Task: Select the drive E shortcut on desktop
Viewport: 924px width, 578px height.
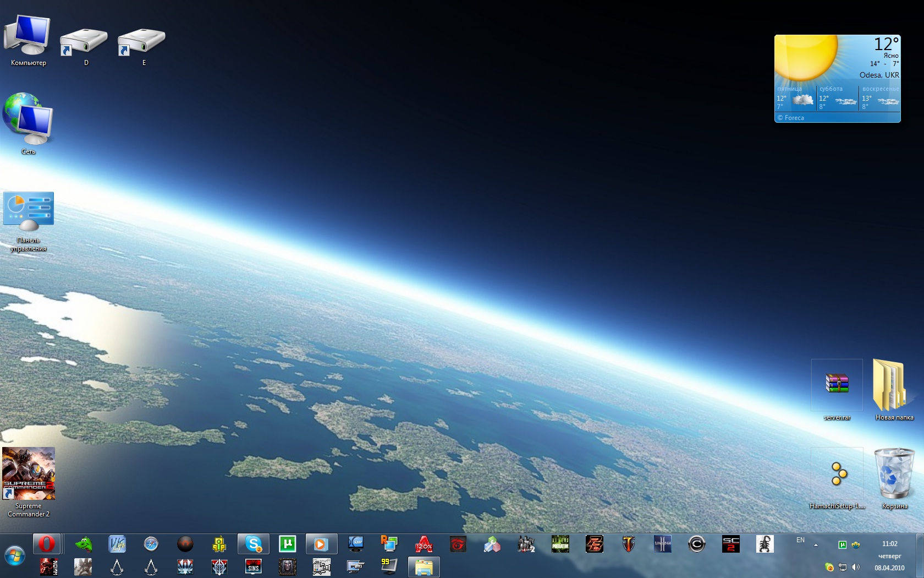Action: (142, 46)
